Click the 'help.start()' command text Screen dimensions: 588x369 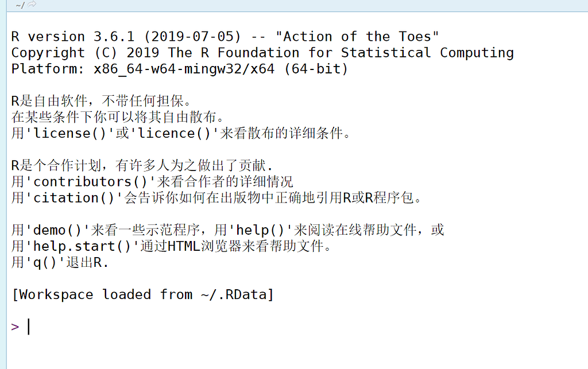pyautogui.click(x=82, y=246)
